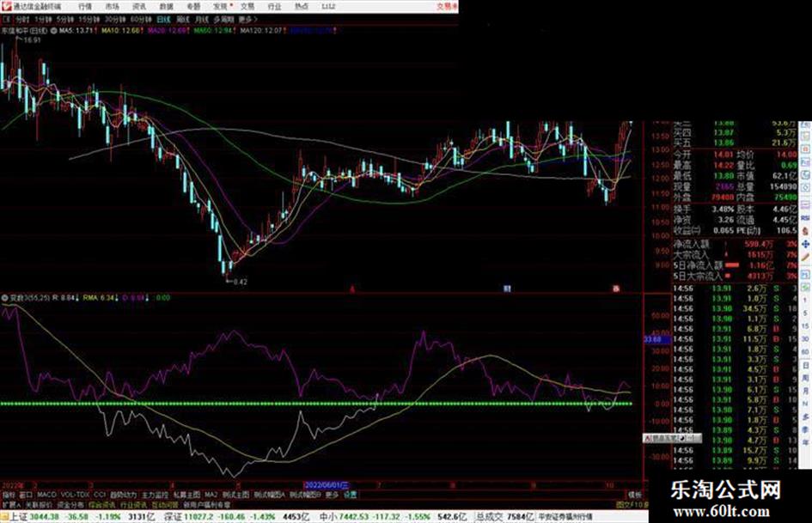Click the yellow status icon before 上证
The width and height of the screenshot is (812, 523).
pos(4,516)
